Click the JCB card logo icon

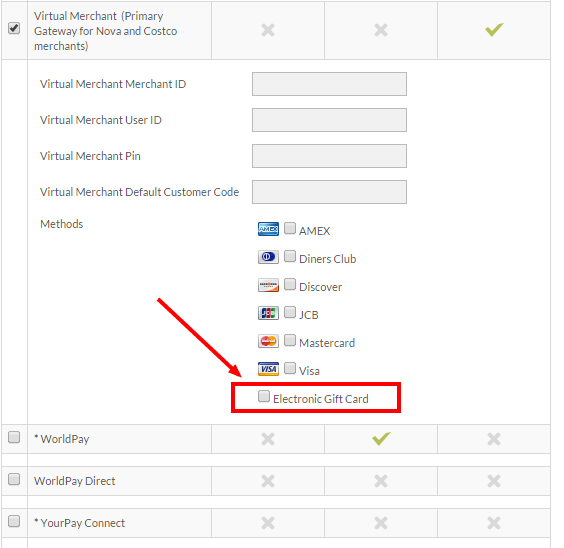(268, 313)
